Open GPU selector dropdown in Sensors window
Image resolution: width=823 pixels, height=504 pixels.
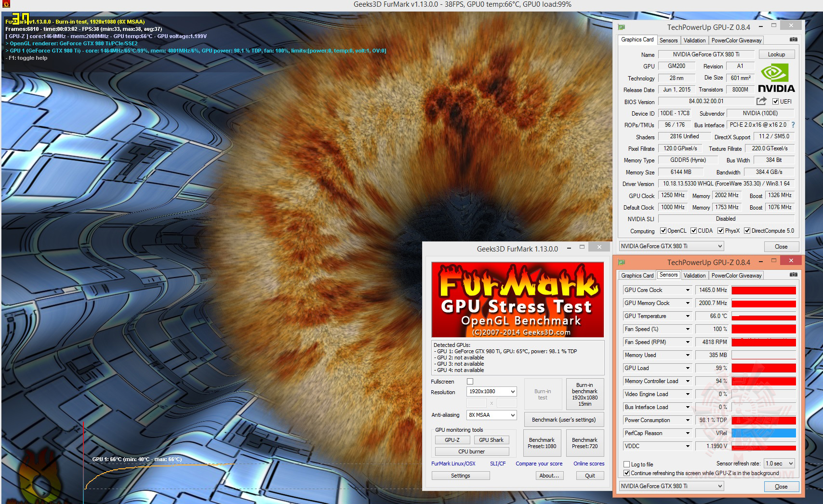coord(671,486)
